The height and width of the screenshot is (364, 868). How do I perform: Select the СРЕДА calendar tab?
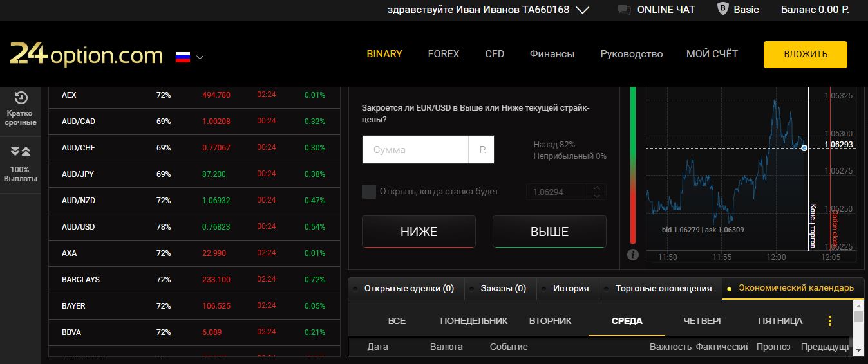pos(627,321)
